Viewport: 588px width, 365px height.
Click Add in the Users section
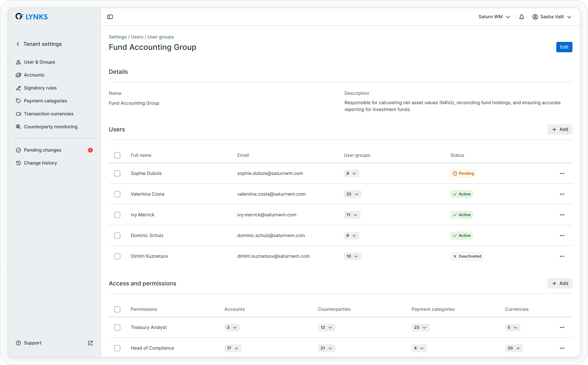(x=560, y=129)
